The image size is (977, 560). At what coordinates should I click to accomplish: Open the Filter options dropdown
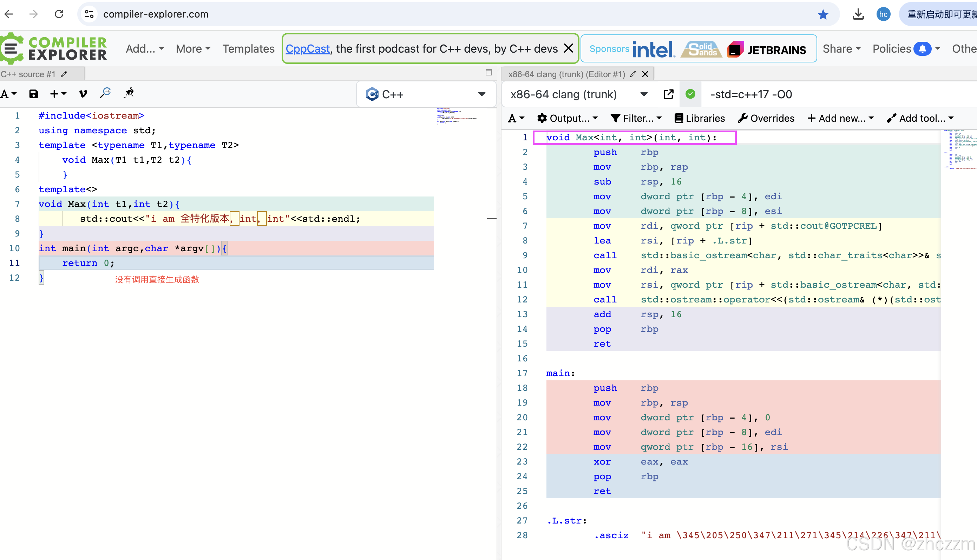(x=637, y=118)
